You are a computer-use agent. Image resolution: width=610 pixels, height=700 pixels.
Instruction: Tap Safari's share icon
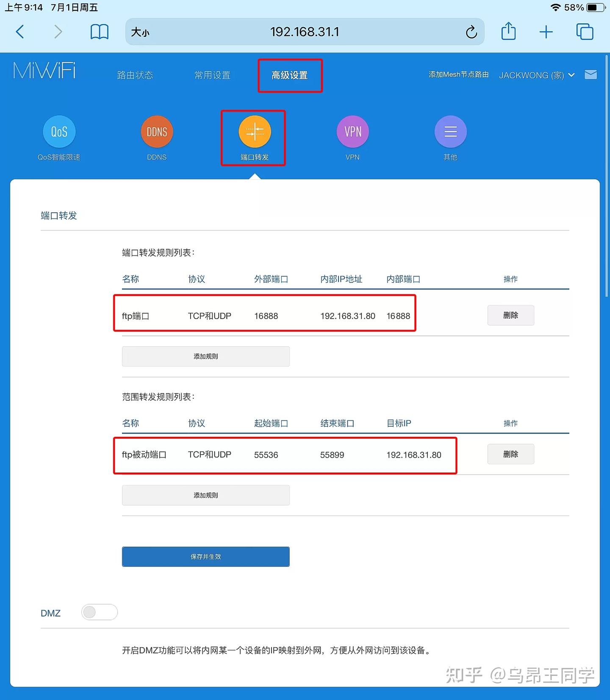[x=508, y=32]
